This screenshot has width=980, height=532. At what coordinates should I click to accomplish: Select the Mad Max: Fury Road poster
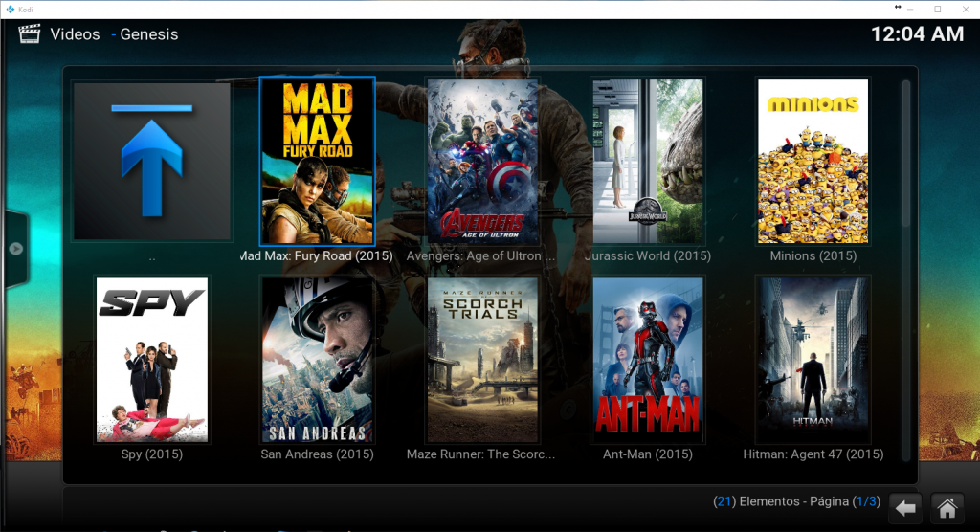(x=318, y=161)
